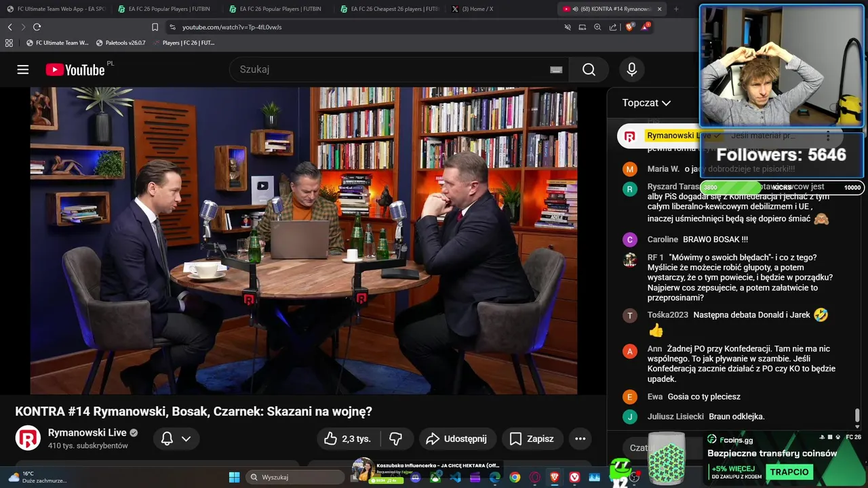Click the magnifier search button beside Szukaj
Viewport: 868px width, 488px height.
(589, 70)
